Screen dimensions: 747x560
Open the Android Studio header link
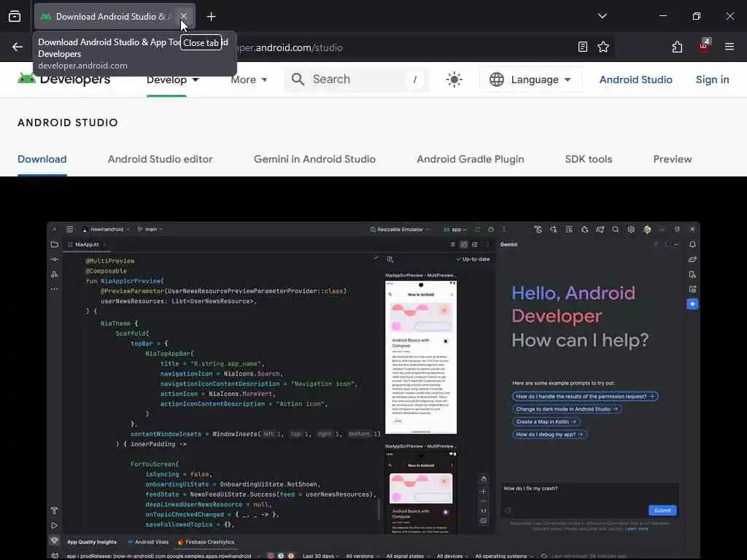[635, 79]
